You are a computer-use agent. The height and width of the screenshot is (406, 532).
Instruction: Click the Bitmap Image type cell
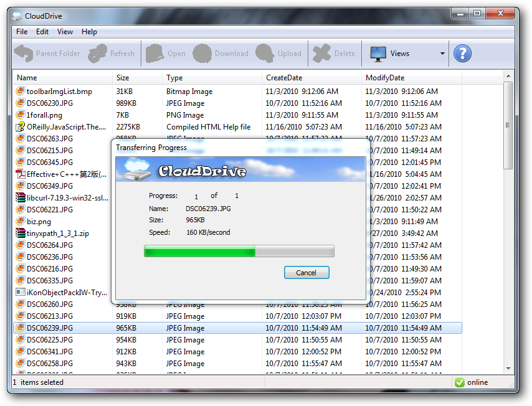click(189, 92)
